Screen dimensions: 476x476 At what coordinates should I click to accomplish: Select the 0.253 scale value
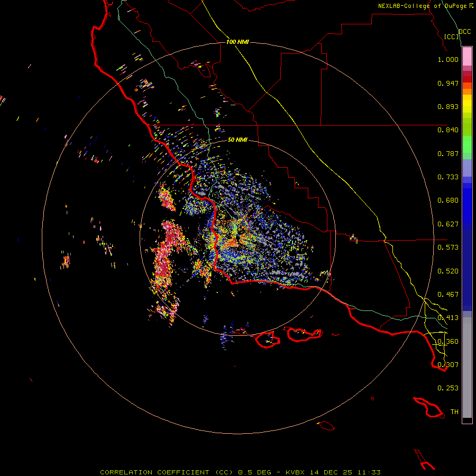pos(448,388)
